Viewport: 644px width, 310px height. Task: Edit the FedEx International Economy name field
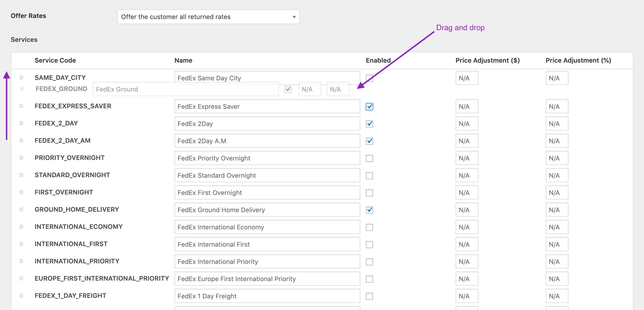(x=267, y=227)
